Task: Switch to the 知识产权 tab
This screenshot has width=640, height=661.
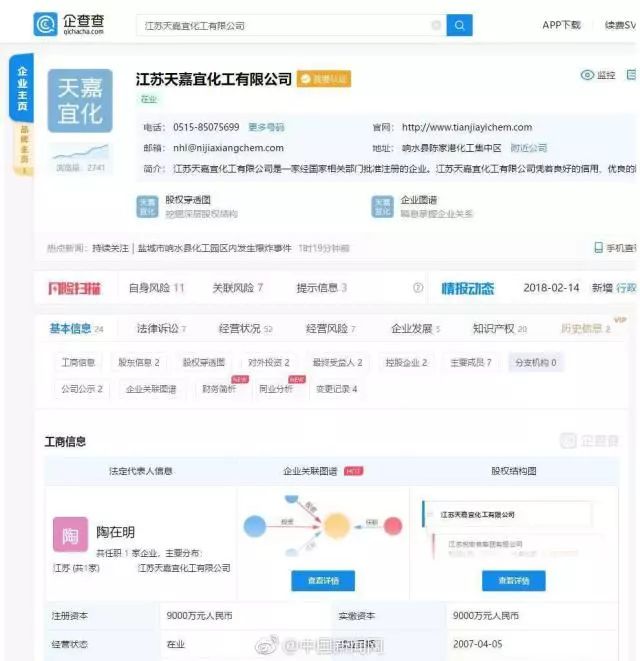Action: tap(498, 328)
